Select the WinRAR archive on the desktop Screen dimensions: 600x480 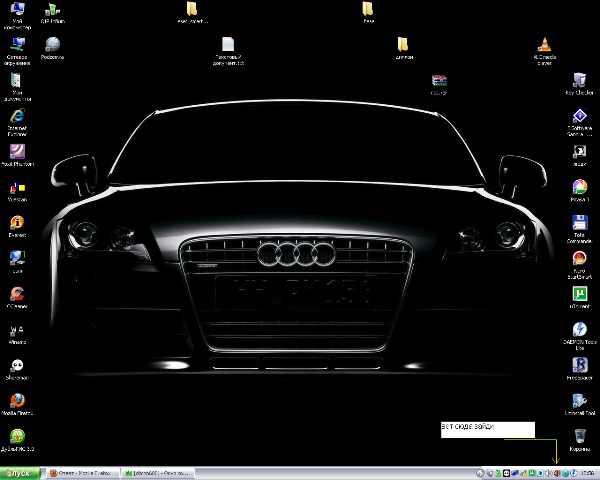[439, 84]
